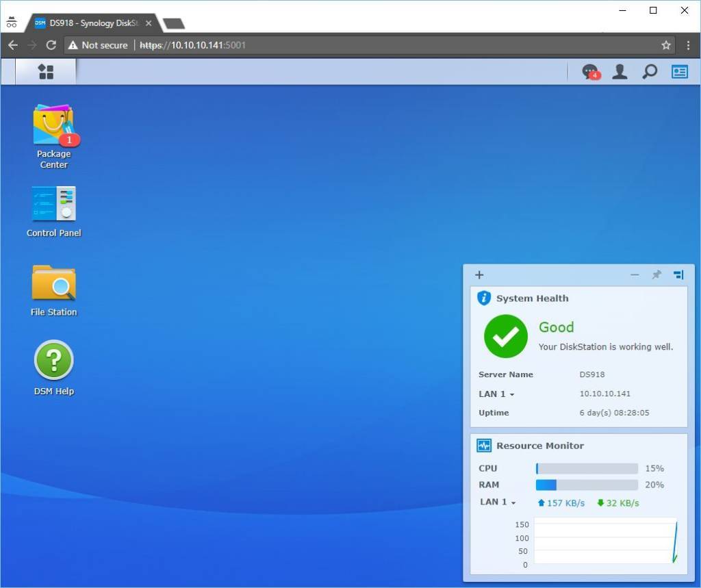Select the DS918 Synology browser tab

coord(93,23)
